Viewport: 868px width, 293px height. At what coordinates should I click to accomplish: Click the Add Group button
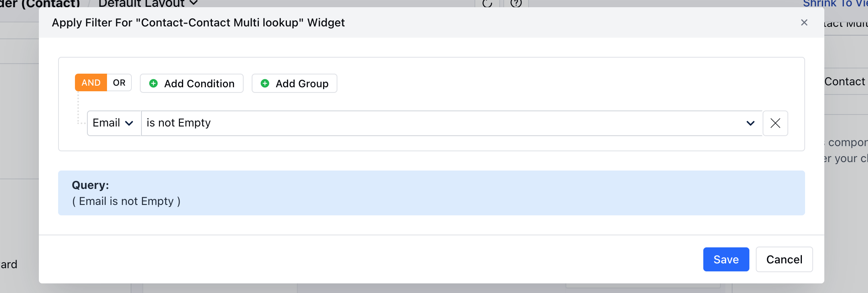(294, 83)
